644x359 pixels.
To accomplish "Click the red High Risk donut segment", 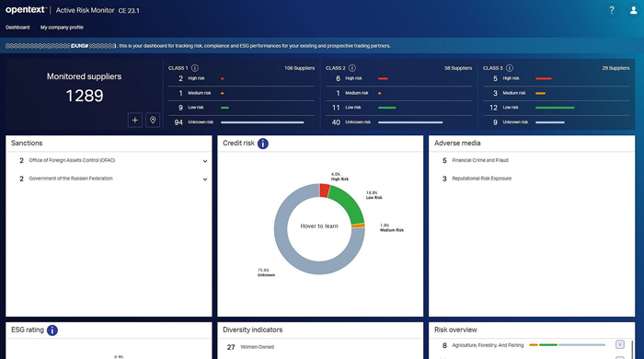I will (x=325, y=191).
